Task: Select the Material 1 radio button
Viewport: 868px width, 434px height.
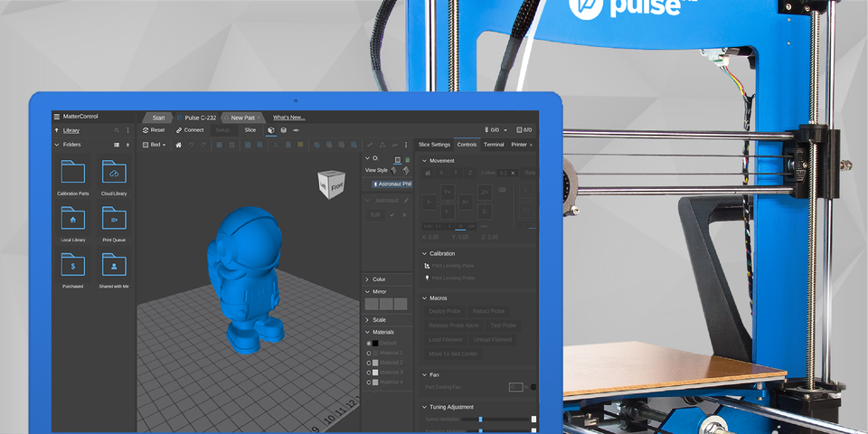Action: [x=369, y=353]
